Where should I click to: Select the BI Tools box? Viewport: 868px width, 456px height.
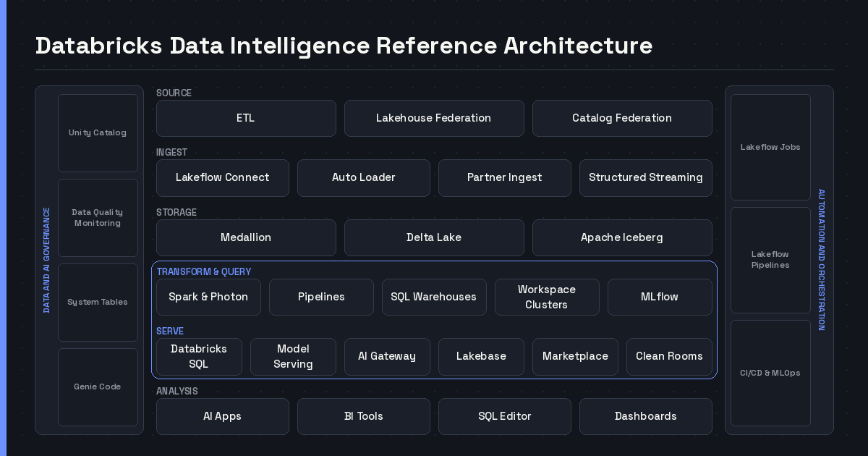point(364,416)
